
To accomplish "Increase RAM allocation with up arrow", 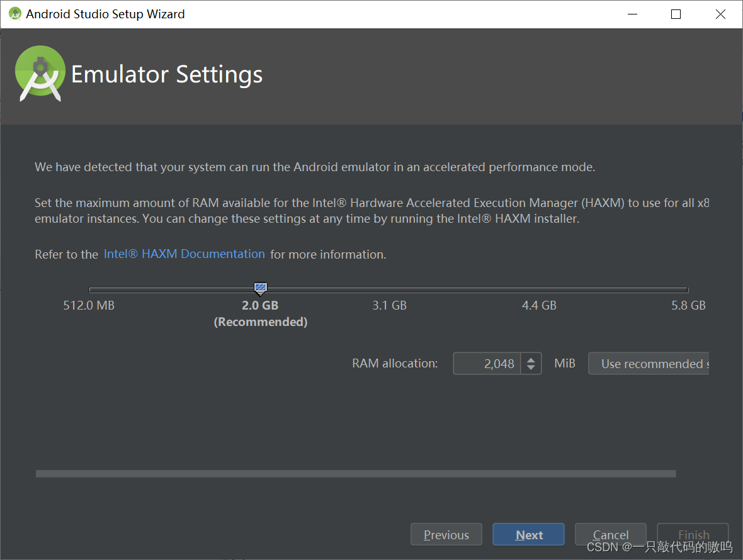I will (x=531, y=359).
